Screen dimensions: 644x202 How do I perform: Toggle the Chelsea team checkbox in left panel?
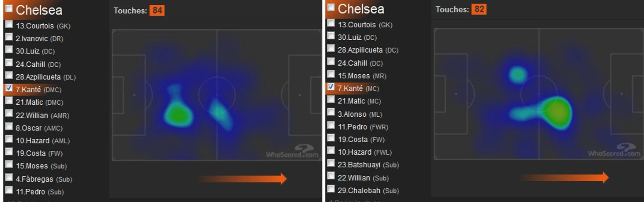pyautogui.click(x=9, y=8)
